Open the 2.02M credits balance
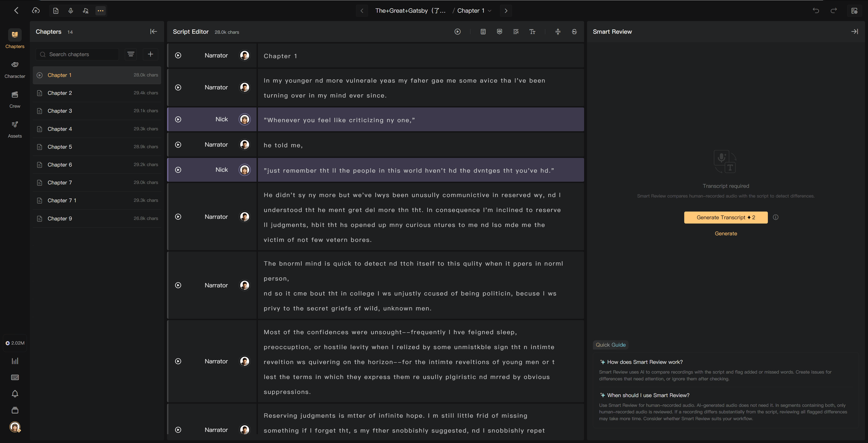The height and width of the screenshot is (443, 868). point(15,343)
